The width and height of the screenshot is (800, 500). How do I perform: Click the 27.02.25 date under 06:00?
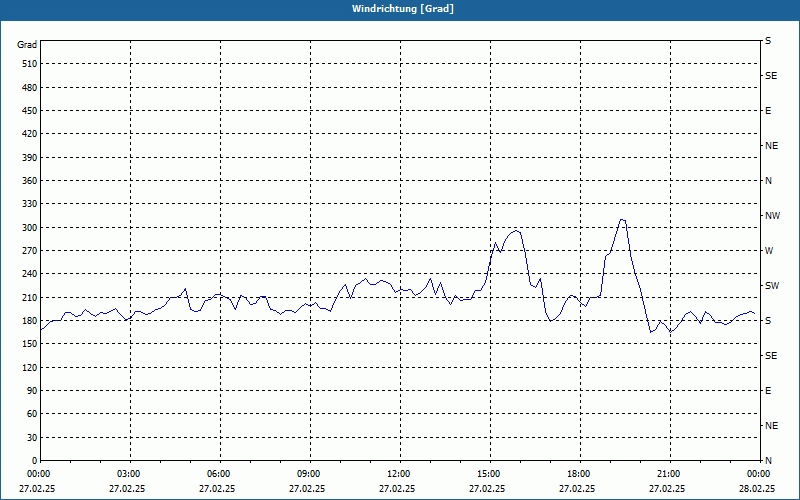coord(217,488)
